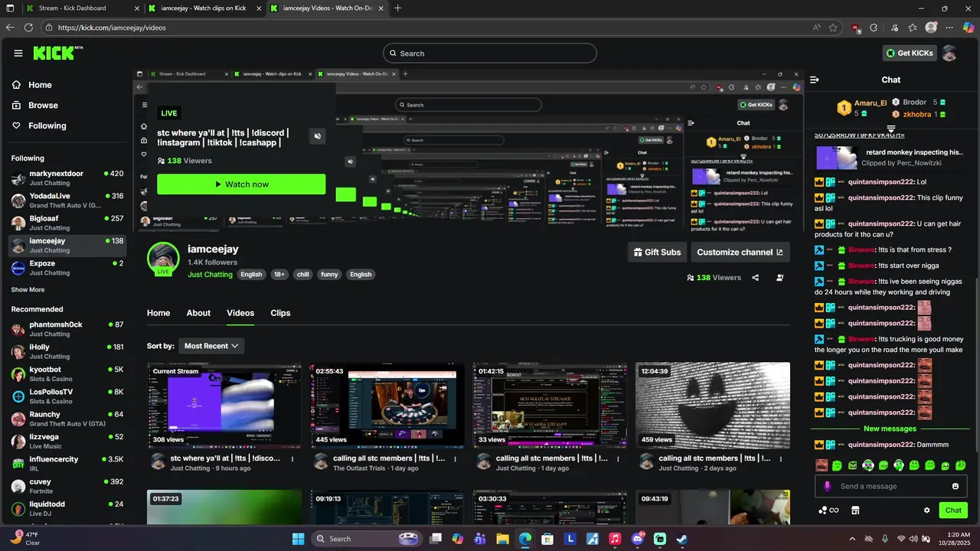Collapse the chat panel using the arrow icon
The image size is (980, 551).
[x=815, y=80]
